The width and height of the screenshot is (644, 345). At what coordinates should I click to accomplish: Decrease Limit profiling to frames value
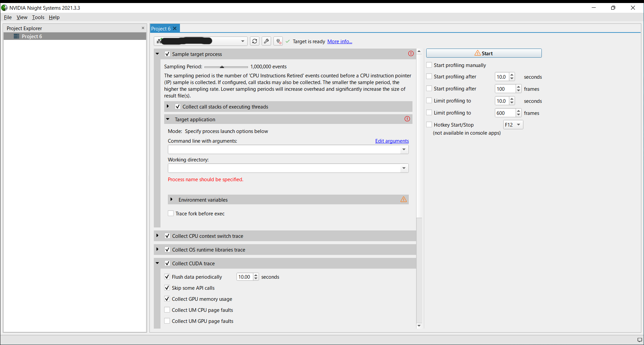click(518, 115)
